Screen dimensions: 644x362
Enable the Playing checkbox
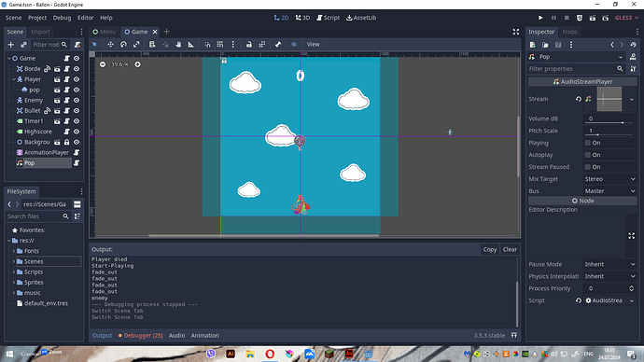[x=588, y=143]
